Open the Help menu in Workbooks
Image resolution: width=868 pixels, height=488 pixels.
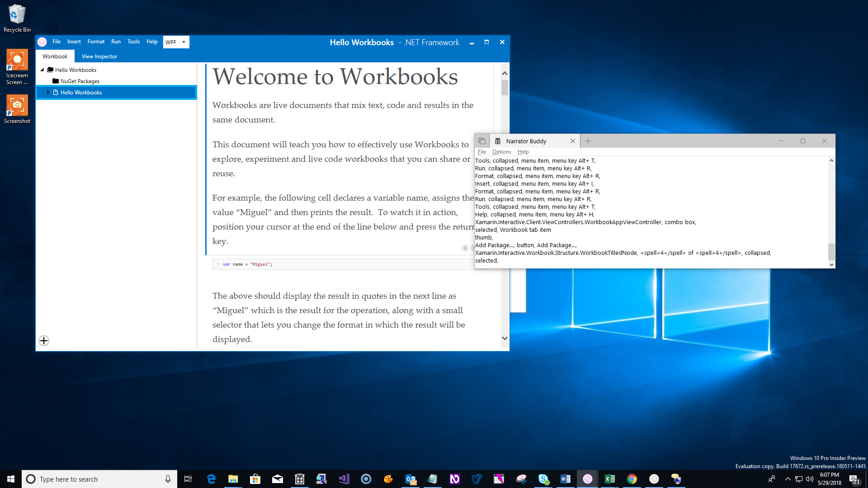(x=152, y=42)
